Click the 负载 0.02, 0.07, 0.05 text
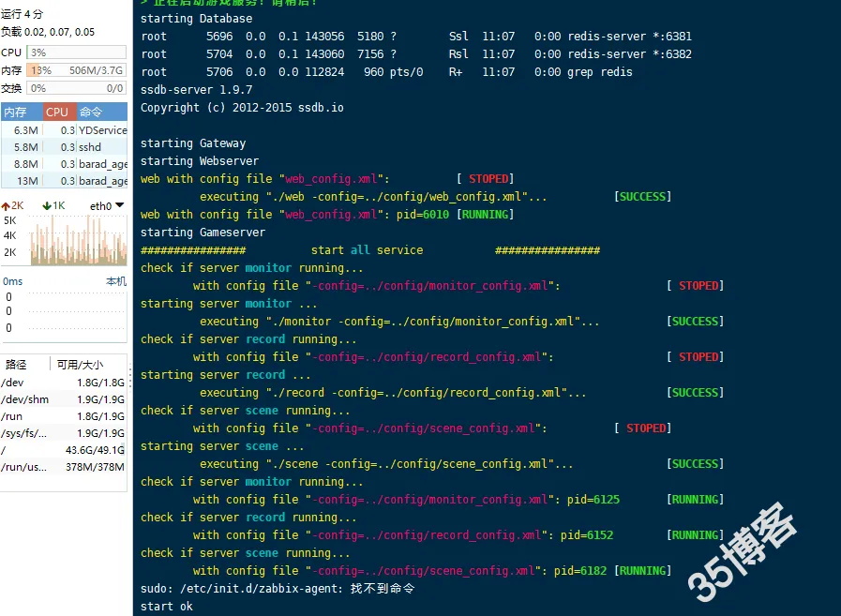841x616 pixels. coord(48,32)
